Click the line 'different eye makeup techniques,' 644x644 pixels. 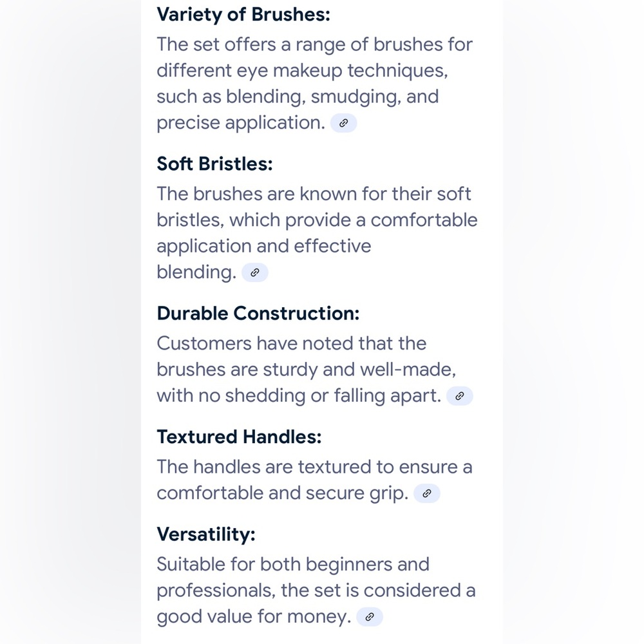[x=302, y=71]
